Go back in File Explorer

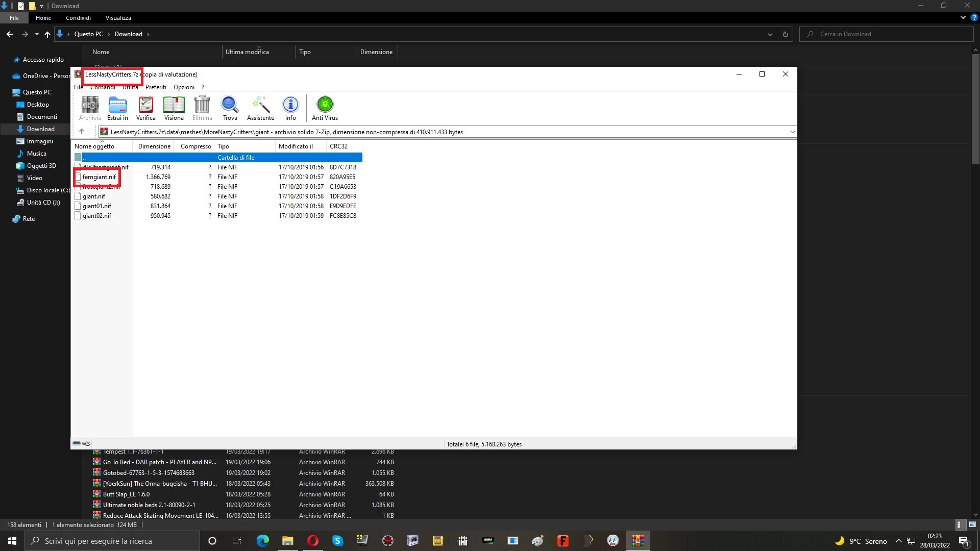[x=10, y=34]
